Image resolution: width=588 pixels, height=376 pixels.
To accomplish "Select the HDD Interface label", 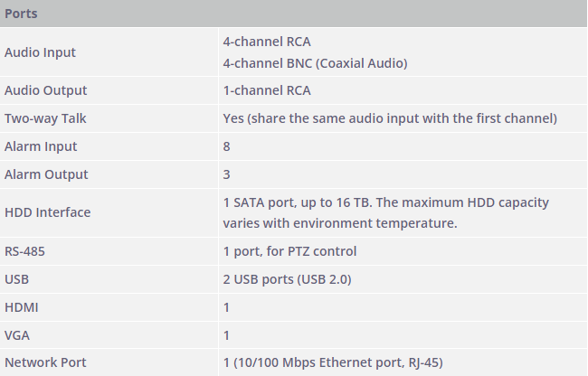I will point(48,212).
